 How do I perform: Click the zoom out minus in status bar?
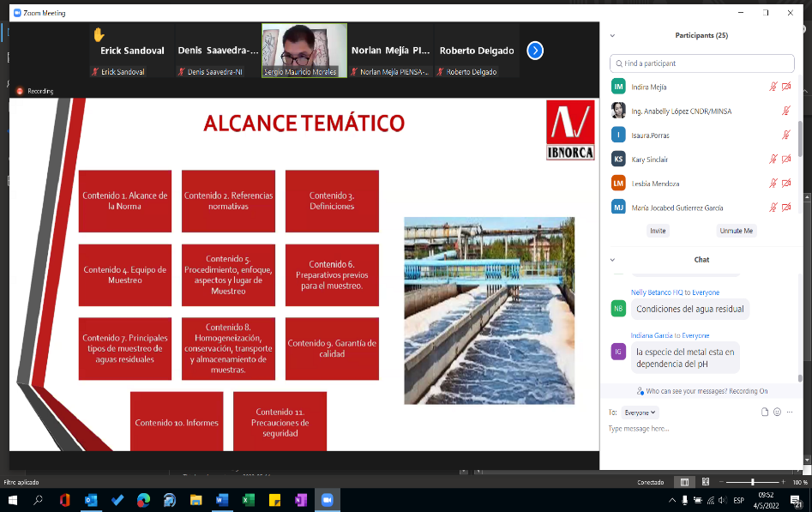[x=721, y=482]
